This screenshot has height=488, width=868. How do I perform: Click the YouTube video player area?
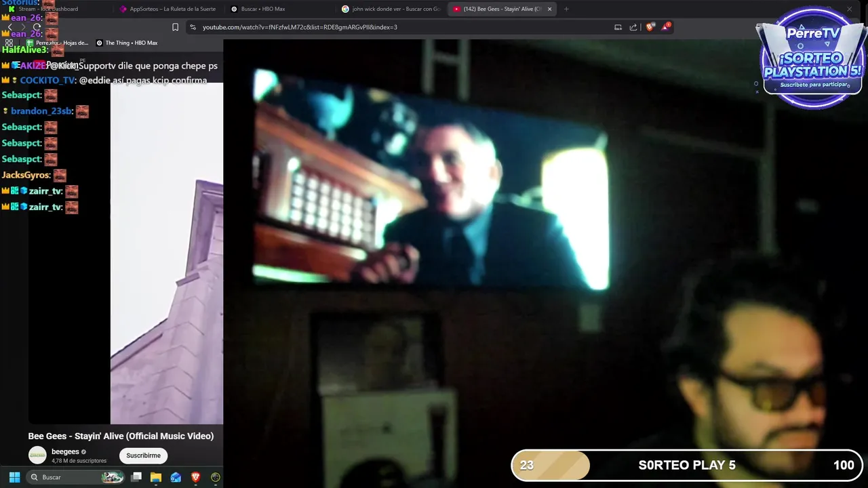pyautogui.click(x=125, y=253)
